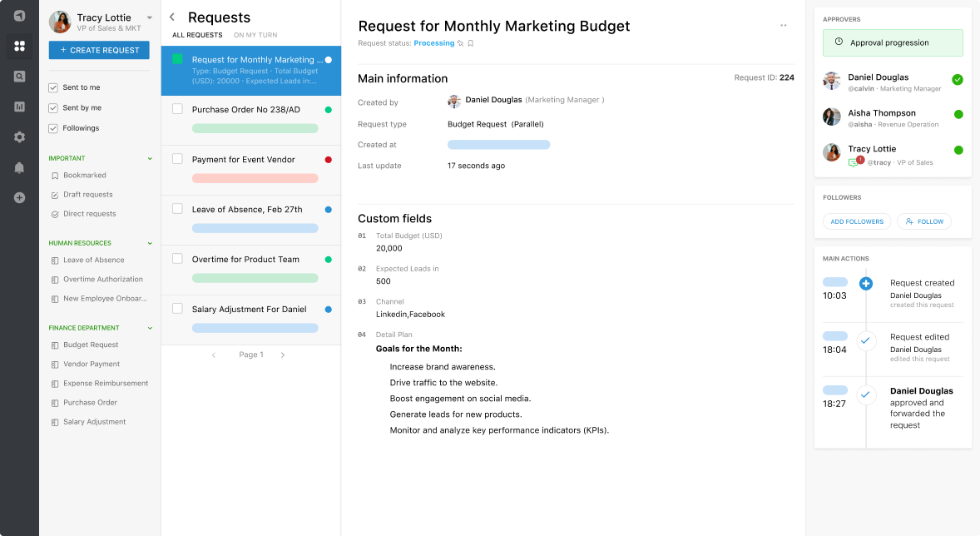The width and height of the screenshot is (980, 536).
Task: Select the 'All Requests' tab
Action: click(x=197, y=35)
